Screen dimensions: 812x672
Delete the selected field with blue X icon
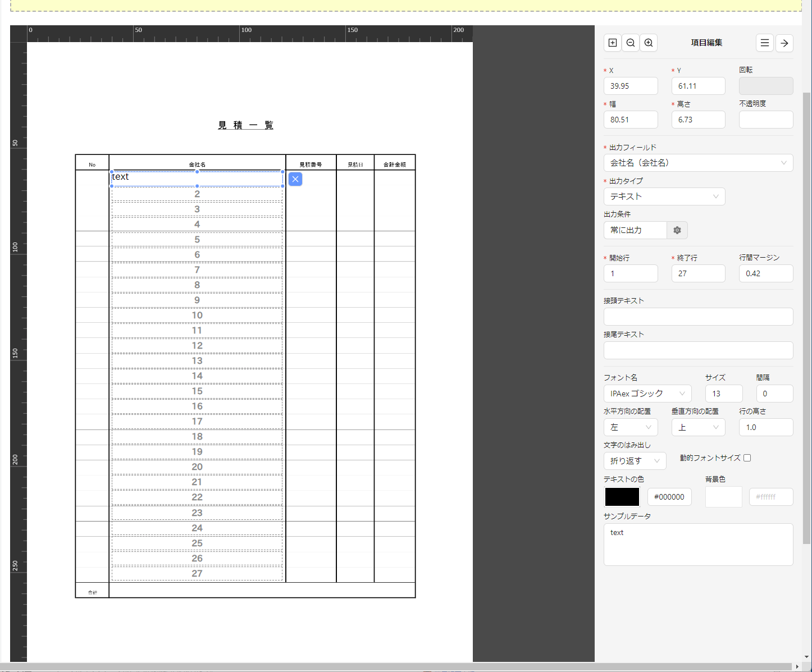(x=295, y=179)
